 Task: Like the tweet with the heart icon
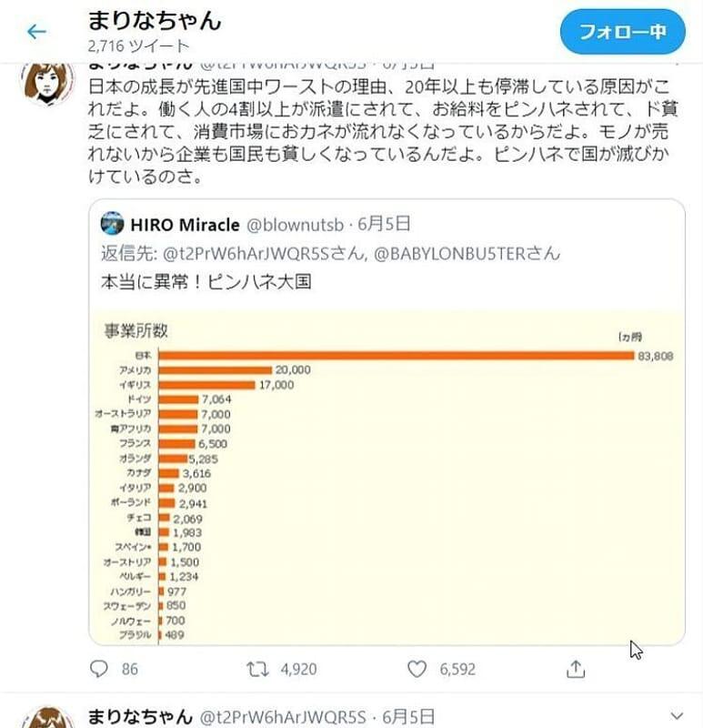click(417, 669)
